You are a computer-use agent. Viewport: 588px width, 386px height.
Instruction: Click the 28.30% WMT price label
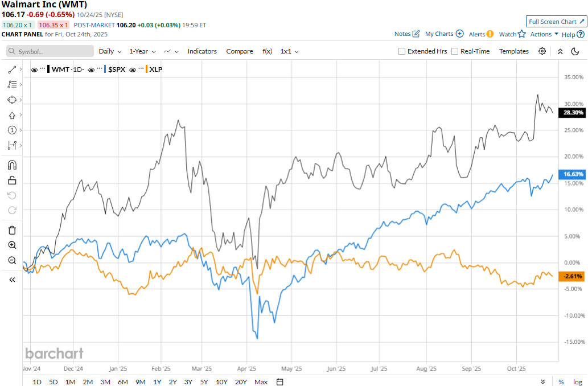pyautogui.click(x=572, y=113)
